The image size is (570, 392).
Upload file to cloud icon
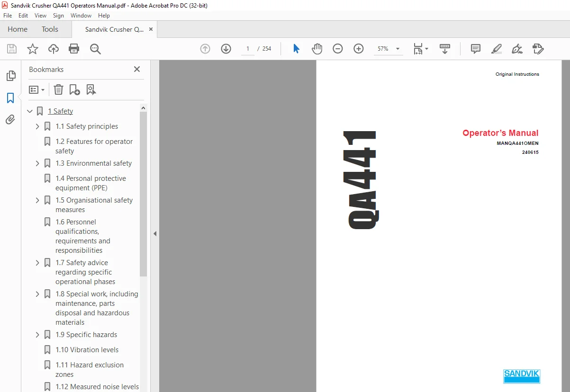(54, 49)
